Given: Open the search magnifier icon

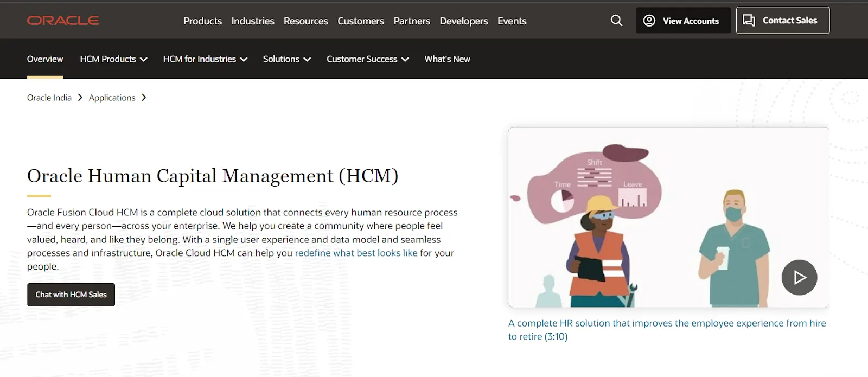Looking at the screenshot, I should [x=616, y=21].
